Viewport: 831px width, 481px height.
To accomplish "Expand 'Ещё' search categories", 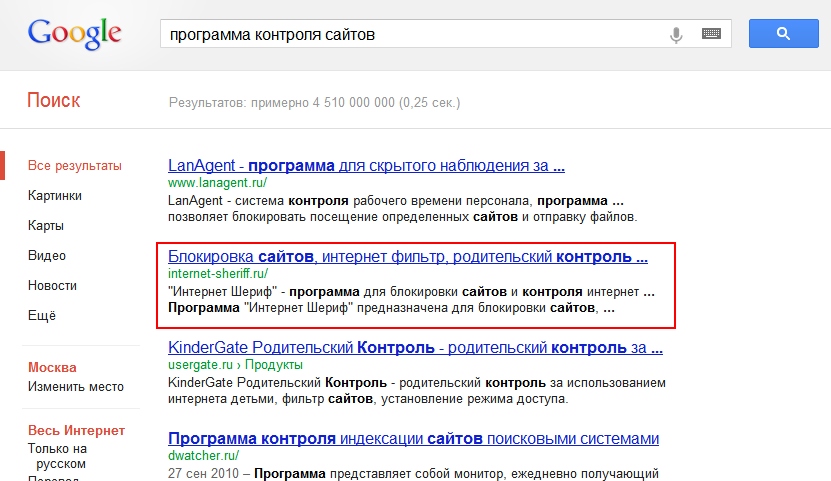I will coord(41,315).
